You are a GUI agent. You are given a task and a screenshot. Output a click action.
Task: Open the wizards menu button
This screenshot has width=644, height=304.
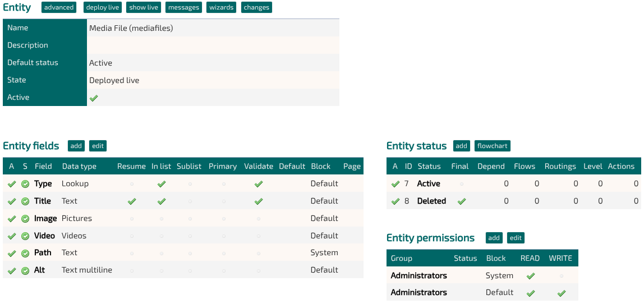click(222, 7)
